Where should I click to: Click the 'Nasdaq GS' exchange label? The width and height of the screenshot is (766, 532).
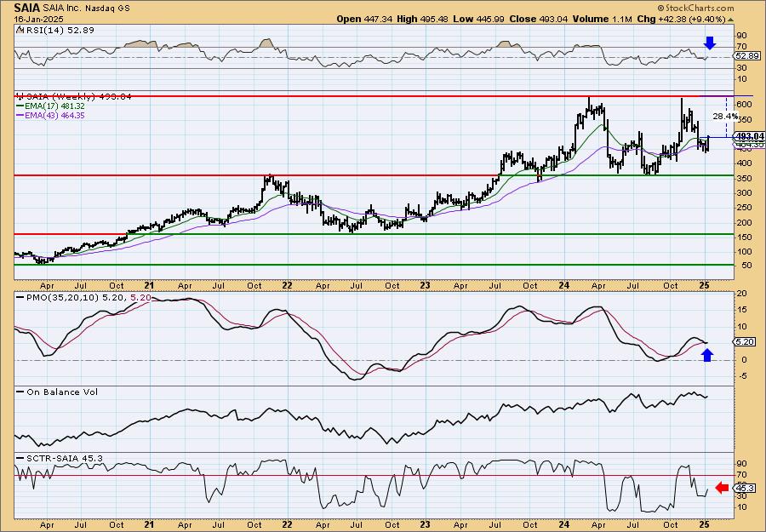pos(106,9)
